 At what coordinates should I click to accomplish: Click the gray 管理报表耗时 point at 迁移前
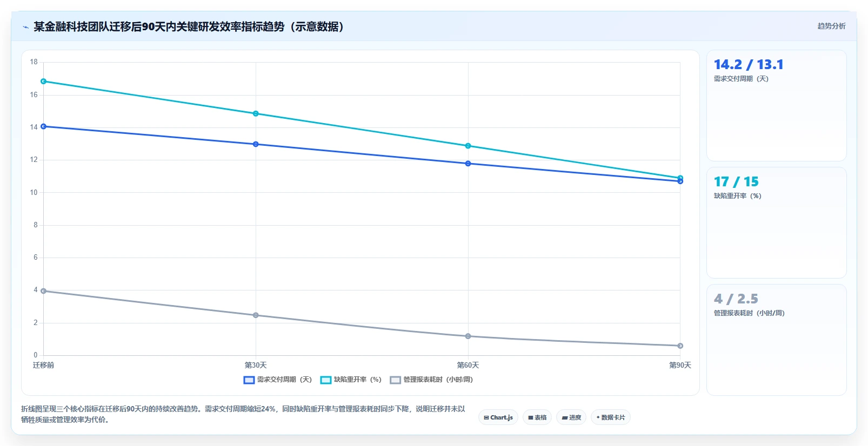click(x=43, y=291)
